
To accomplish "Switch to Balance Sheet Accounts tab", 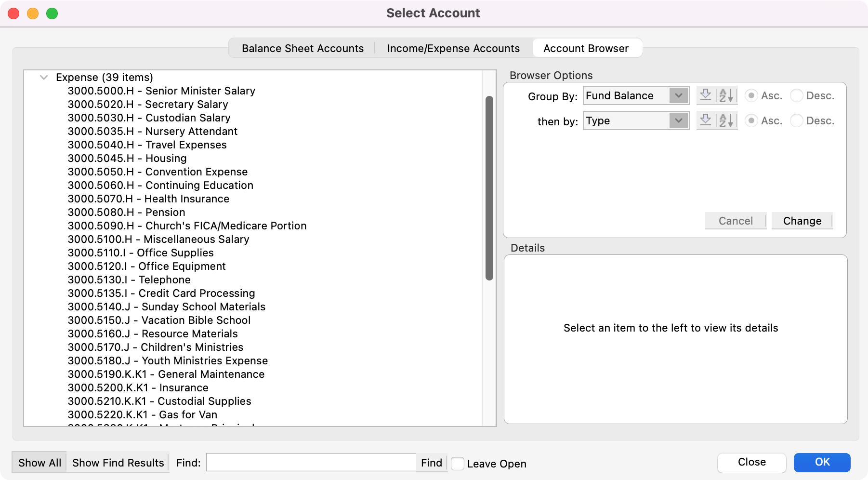I will (x=302, y=48).
